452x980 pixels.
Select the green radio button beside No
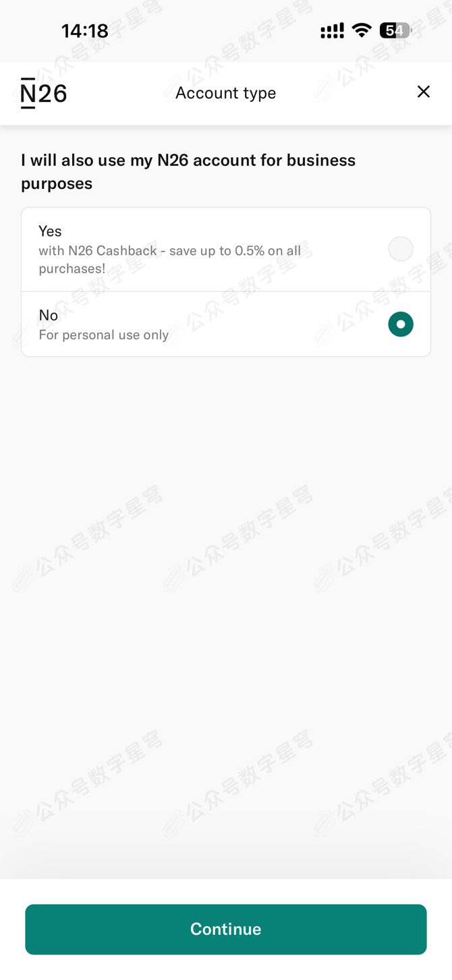(x=401, y=324)
